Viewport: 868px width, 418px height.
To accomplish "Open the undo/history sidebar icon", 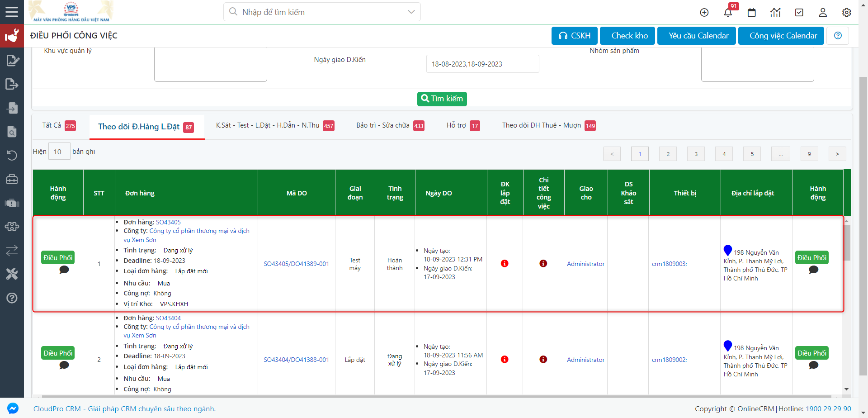I will 12,155.
